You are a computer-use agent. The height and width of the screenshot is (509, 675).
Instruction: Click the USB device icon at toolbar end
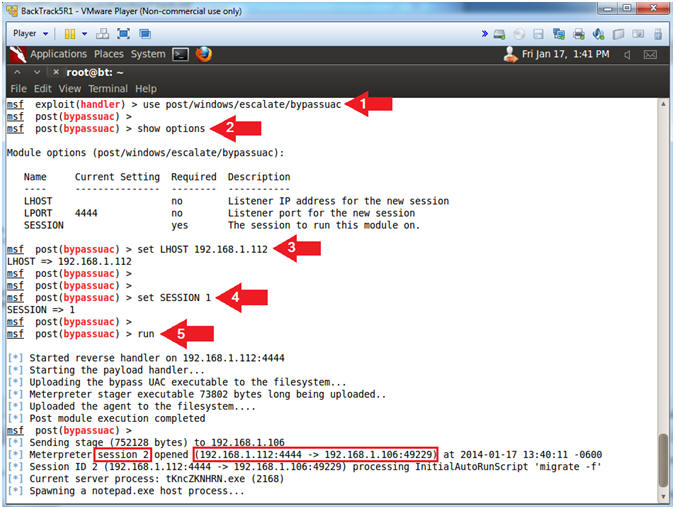[658, 34]
